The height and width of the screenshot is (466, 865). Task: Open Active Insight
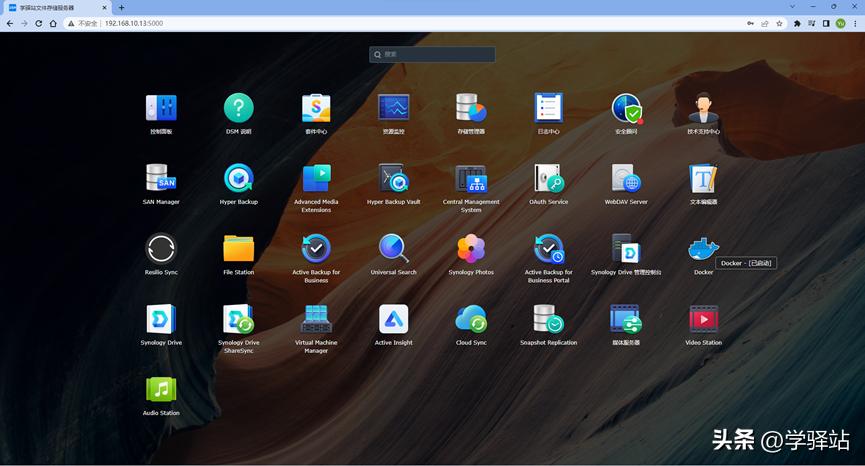393,320
